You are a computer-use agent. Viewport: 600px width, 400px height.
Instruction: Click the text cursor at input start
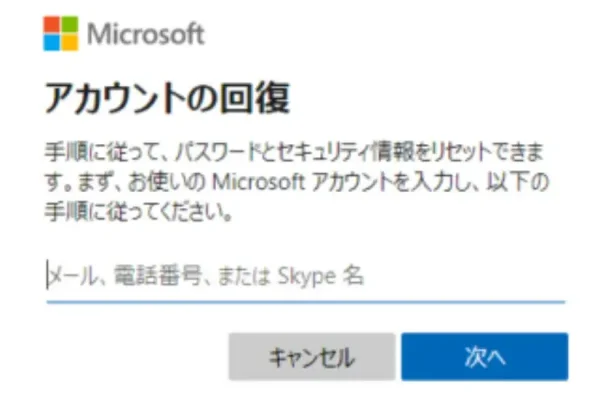point(47,276)
